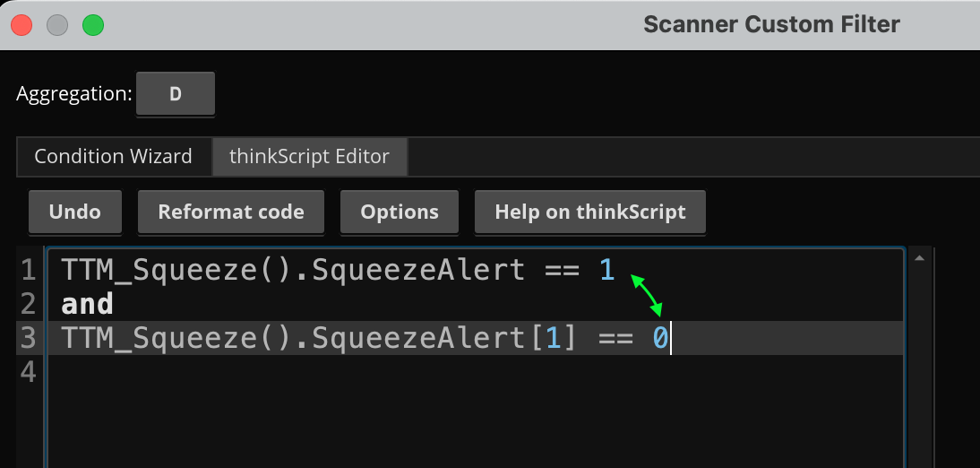Select the thinkScript Editor tab

309,157
